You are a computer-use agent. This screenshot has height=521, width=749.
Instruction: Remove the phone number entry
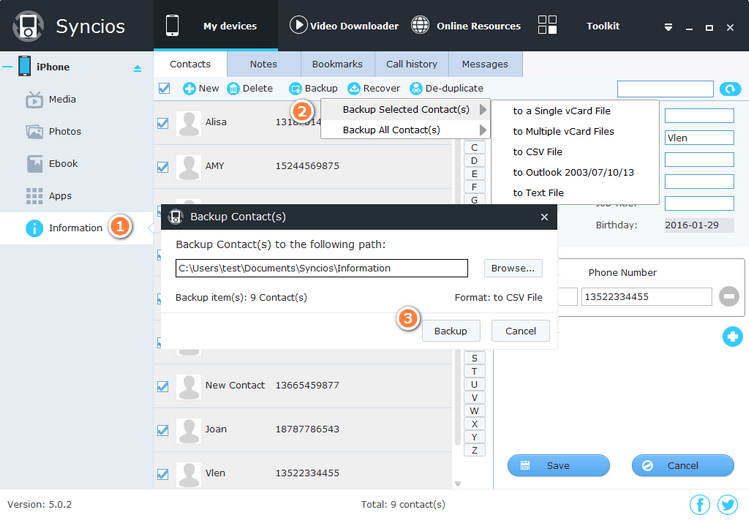(x=729, y=297)
